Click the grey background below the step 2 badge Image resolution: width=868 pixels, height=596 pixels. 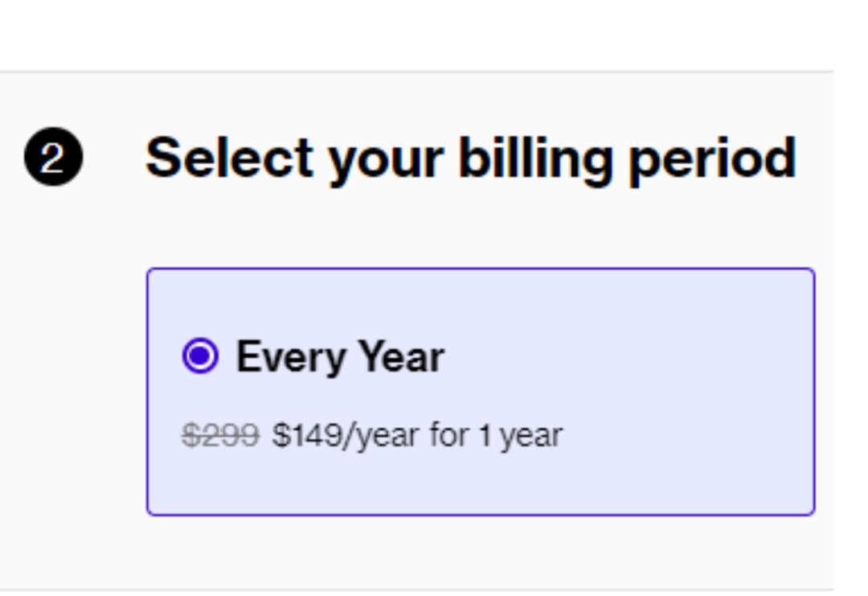click(53, 362)
